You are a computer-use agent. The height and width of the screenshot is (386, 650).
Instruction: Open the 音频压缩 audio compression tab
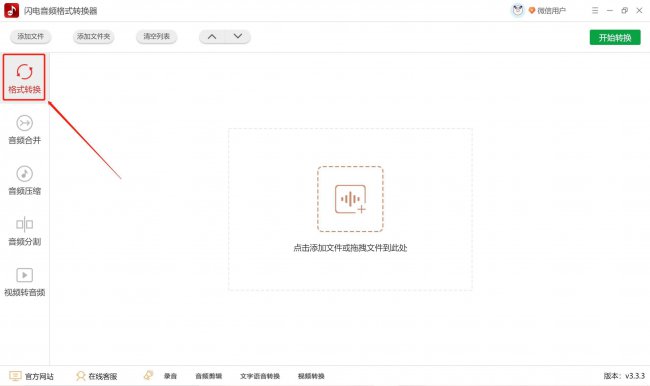point(24,180)
